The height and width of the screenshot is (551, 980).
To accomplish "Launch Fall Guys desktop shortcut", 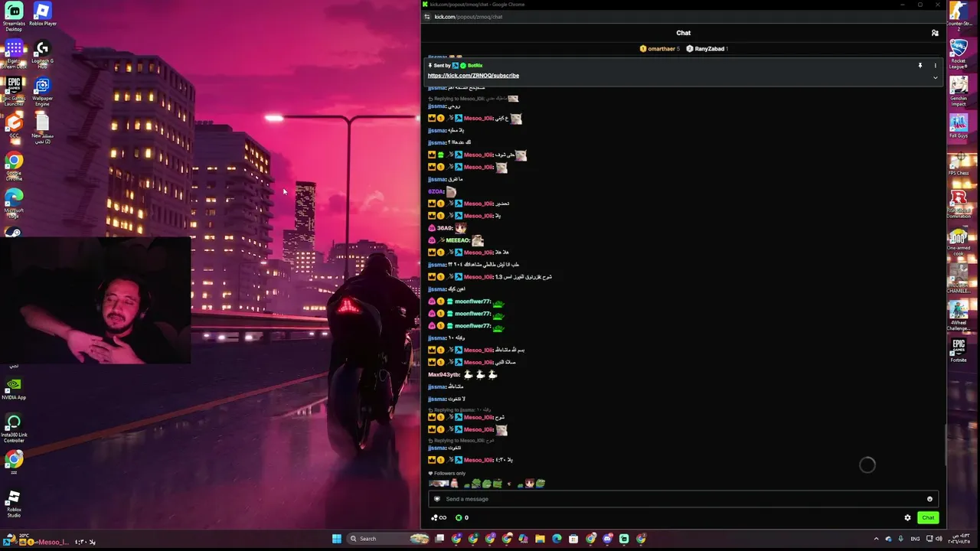I will [x=959, y=126].
